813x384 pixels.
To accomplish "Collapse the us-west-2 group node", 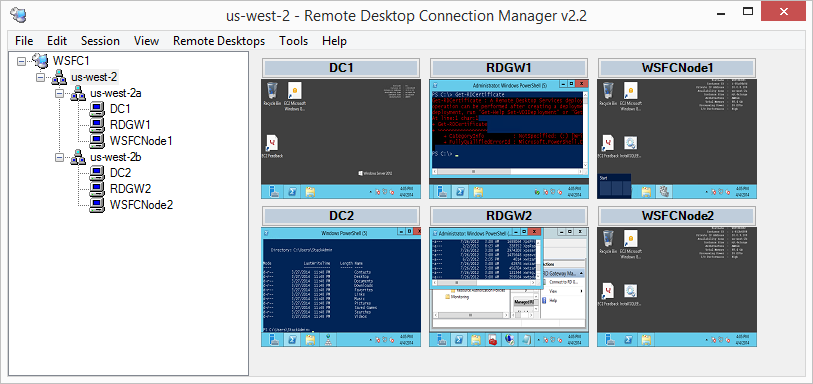I will (40, 77).
